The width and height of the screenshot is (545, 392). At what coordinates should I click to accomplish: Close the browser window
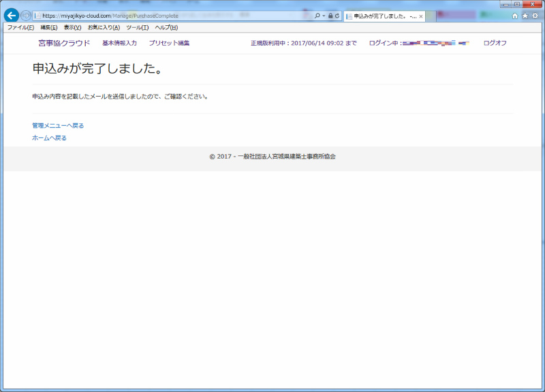(532, 4)
